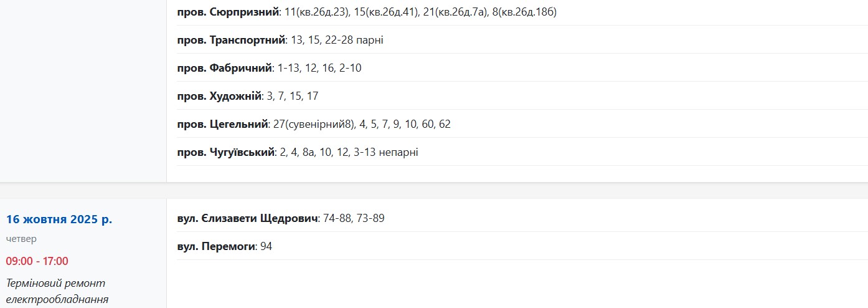The image size is (868, 308).
Task: Click the 'пров. Цегельний' street name
Action: [x=222, y=124]
